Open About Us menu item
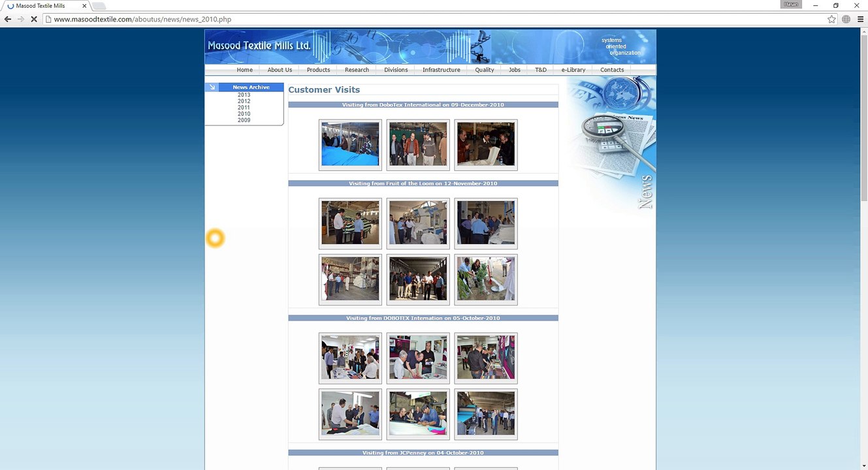Screen dimensions: 868x470 (280, 70)
